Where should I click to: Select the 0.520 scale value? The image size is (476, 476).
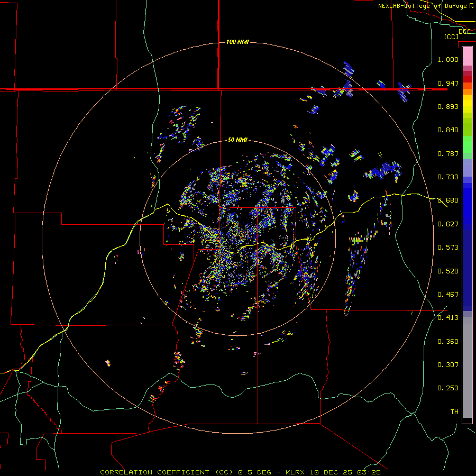point(448,271)
